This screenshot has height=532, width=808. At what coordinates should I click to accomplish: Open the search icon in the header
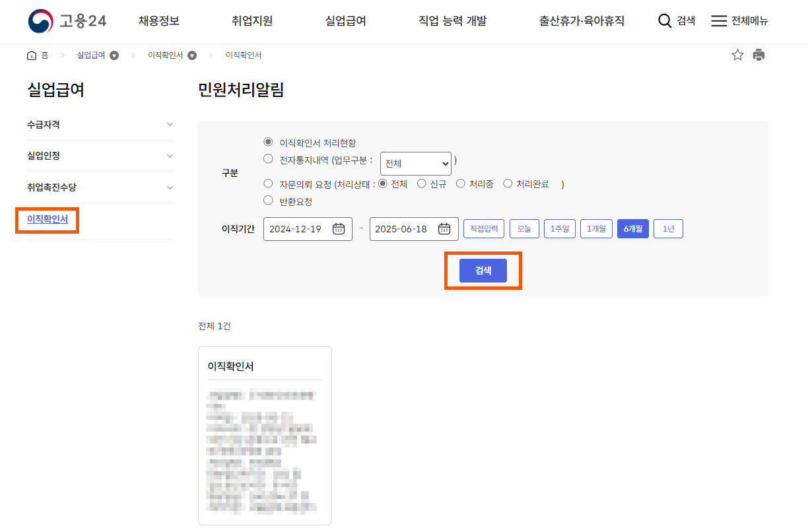pyautogui.click(x=665, y=20)
